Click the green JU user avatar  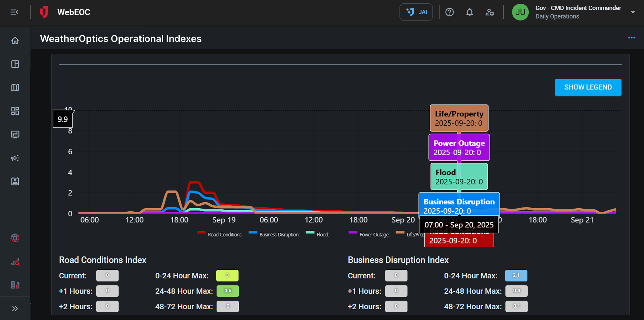click(x=520, y=12)
